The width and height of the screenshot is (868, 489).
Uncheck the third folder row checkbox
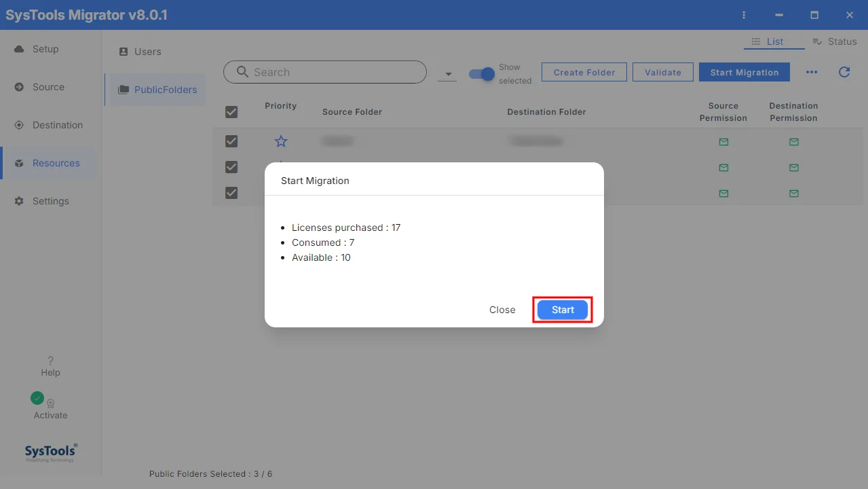click(231, 193)
